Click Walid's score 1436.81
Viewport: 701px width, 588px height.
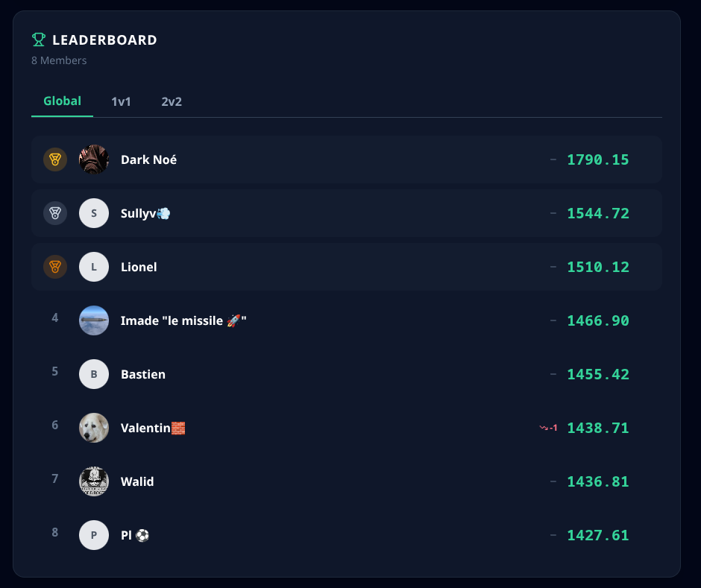(598, 481)
